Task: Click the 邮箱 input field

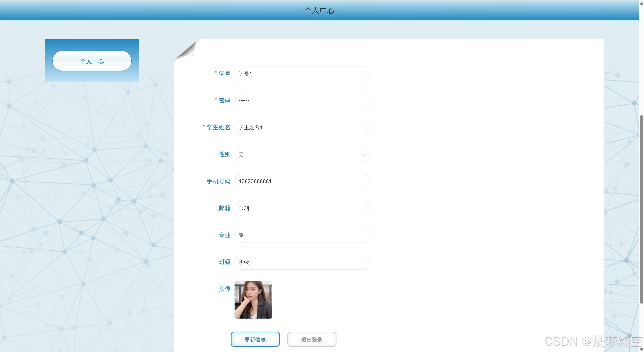Action: pyautogui.click(x=302, y=208)
